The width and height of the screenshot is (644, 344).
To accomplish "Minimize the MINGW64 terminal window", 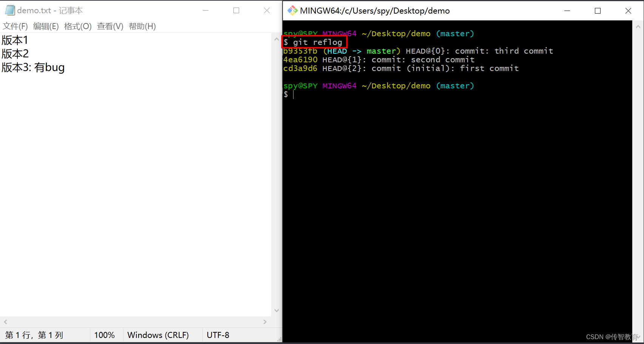I will click(x=567, y=11).
